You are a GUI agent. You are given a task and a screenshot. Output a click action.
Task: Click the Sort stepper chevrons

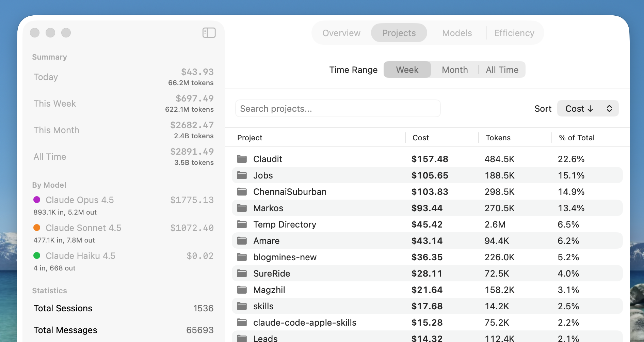(x=609, y=108)
